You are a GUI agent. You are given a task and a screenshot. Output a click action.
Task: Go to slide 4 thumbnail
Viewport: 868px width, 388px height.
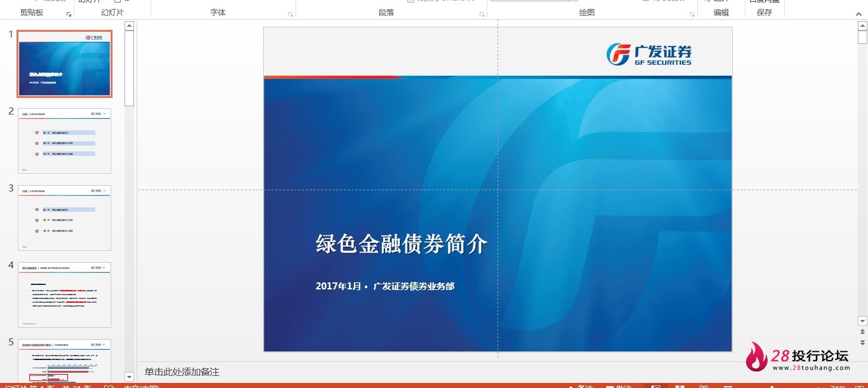(x=64, y=294)
